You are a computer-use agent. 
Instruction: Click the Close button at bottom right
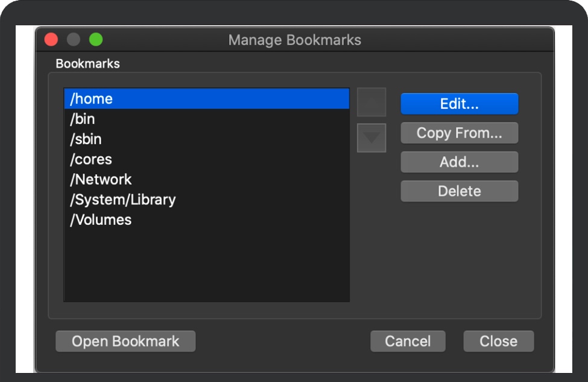click(x=498, y=341)
